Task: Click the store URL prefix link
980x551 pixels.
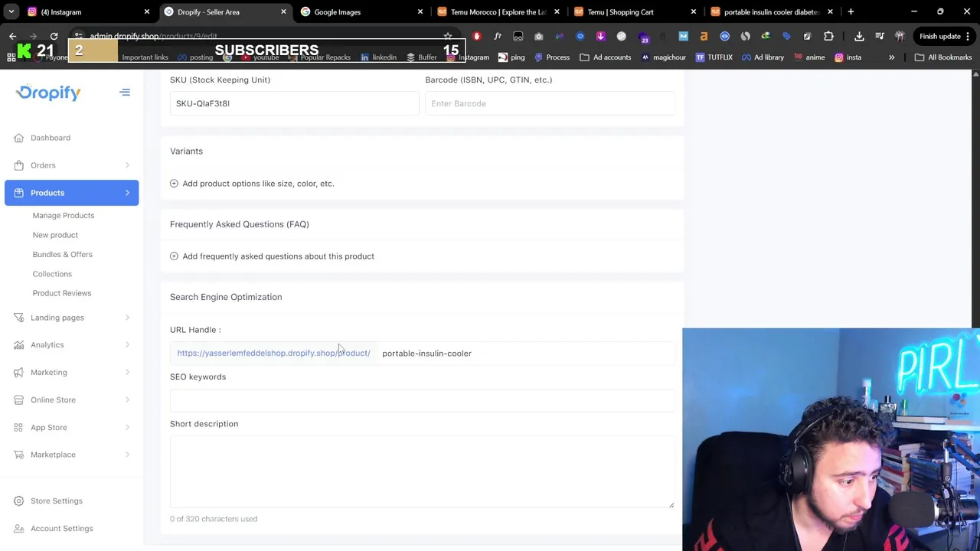Action: click(x=273, y=354)
